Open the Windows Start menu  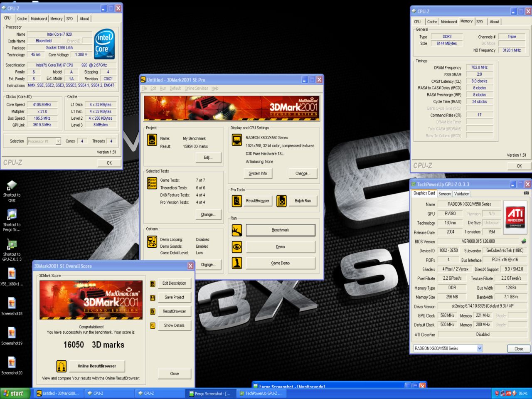pos(15,393)
